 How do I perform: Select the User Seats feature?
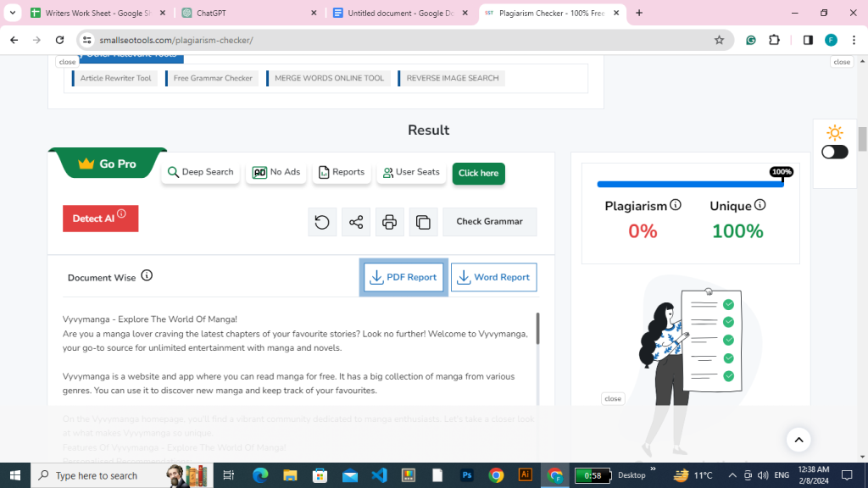click(x=411, y=173)
